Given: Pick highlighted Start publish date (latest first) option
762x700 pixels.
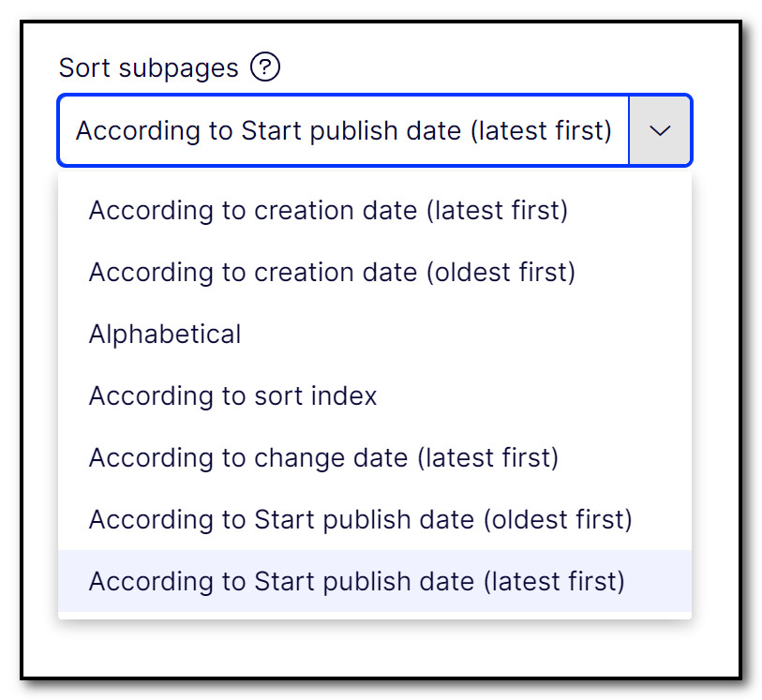Looking at the screenshot, I should click(375, 581).
